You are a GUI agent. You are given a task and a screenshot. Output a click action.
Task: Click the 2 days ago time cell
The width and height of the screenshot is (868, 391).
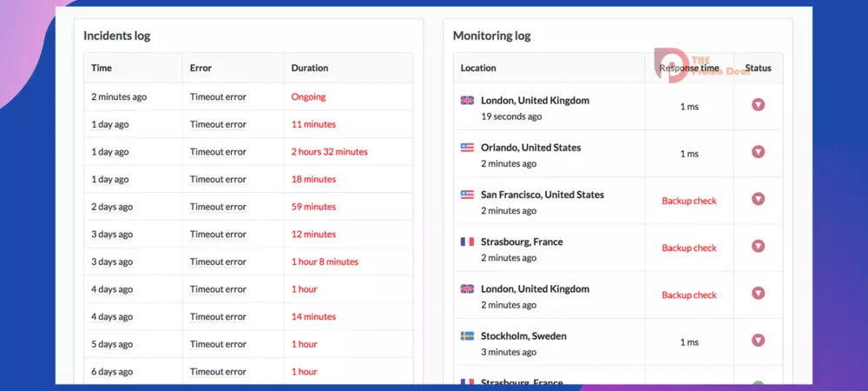pos(112,207)
